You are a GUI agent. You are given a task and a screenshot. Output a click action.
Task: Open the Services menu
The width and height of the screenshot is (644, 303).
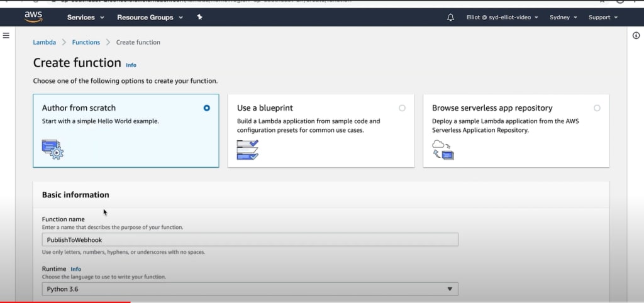coord(86,17)
